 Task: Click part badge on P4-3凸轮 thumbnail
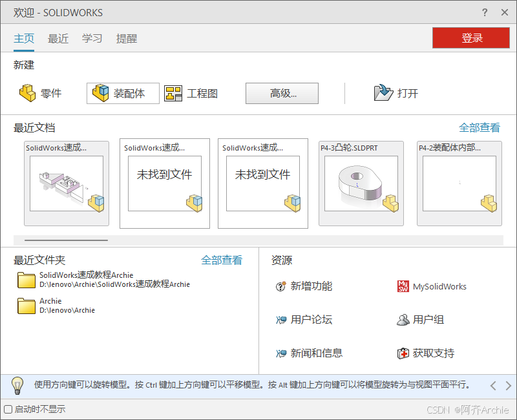pyautogui.click(x=391, y=203)
